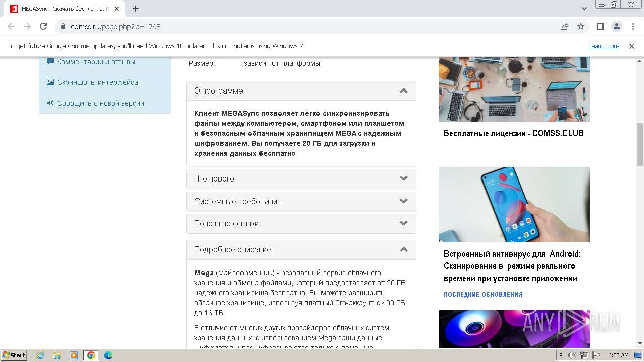
Task: Click the bold 'Клиент MEGASync позволяет' description paragraph
Action: coord(299,133)
